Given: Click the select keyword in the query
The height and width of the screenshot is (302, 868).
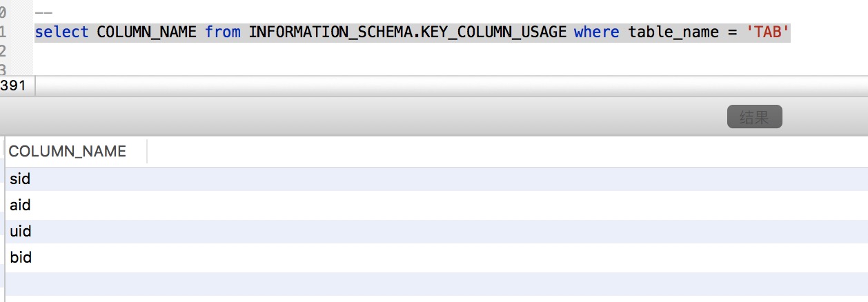Looking at the screenshot, I should coord(61,32).
